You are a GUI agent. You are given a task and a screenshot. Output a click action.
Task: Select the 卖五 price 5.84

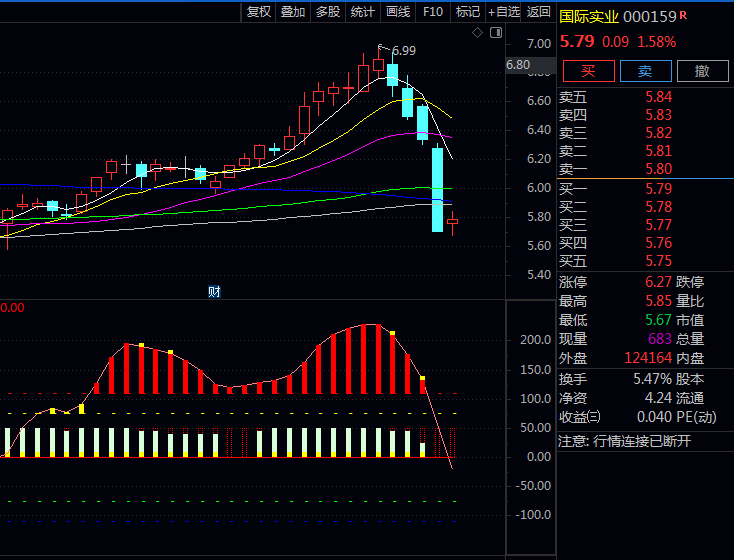point(659,97)
